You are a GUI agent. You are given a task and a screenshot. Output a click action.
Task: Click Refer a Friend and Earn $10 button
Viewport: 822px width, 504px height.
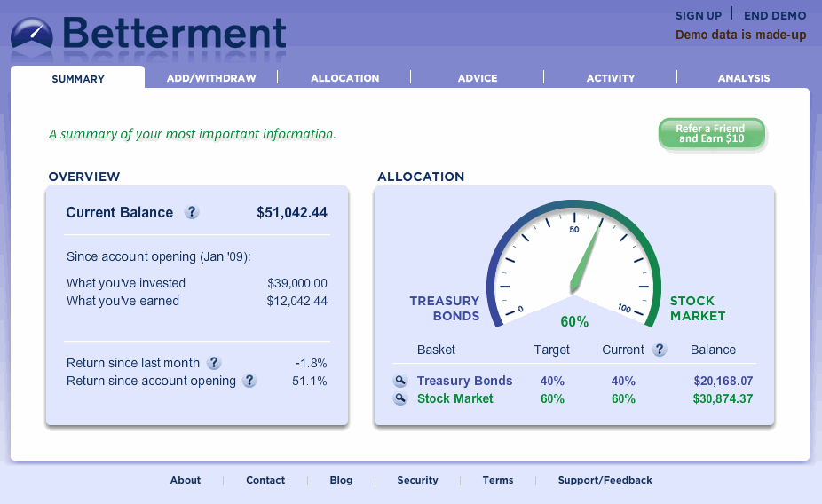coord(711,134)
